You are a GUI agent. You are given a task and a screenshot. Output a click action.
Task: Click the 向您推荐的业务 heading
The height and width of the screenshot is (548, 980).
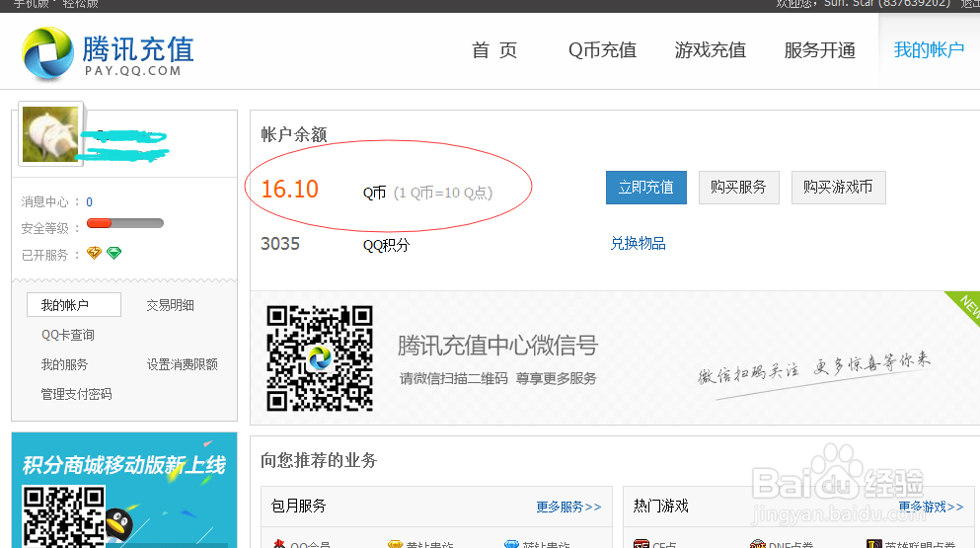(319, 460)
